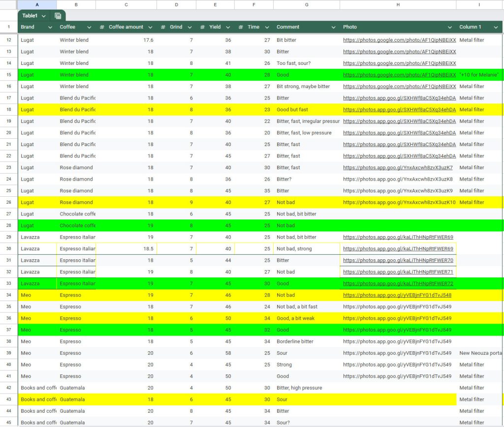Open the table view icon beside Table1
The height and width of the screenshot is (427, 504).
point(58,16)
